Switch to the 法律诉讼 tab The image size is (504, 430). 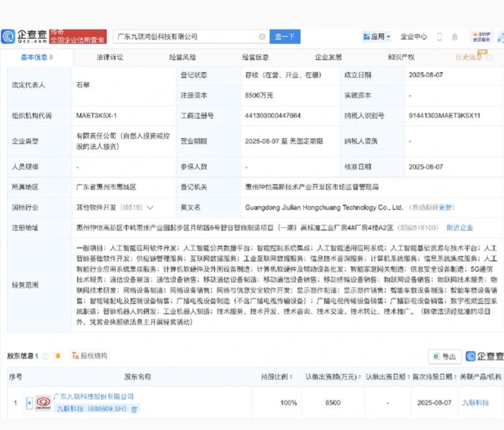[110, 58]
